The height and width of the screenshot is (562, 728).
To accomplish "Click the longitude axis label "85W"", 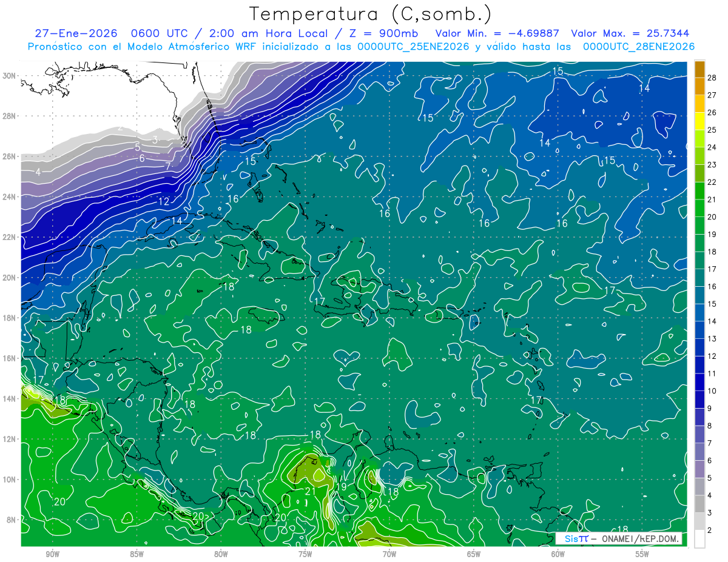I will [137, 554].
